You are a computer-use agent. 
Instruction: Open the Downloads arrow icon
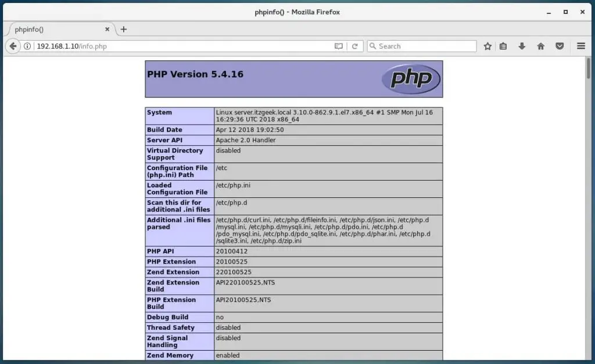522,46
